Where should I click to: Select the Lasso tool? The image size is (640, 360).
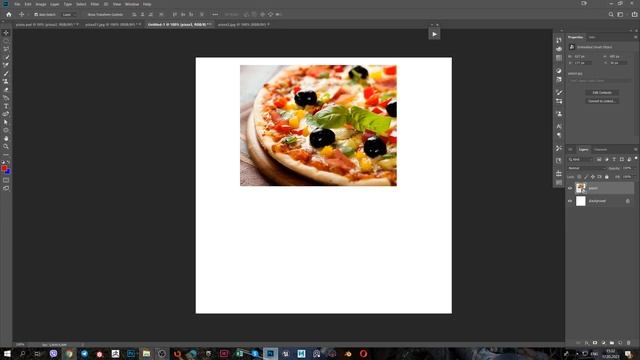pyautogui.click(x=6, y=49)
